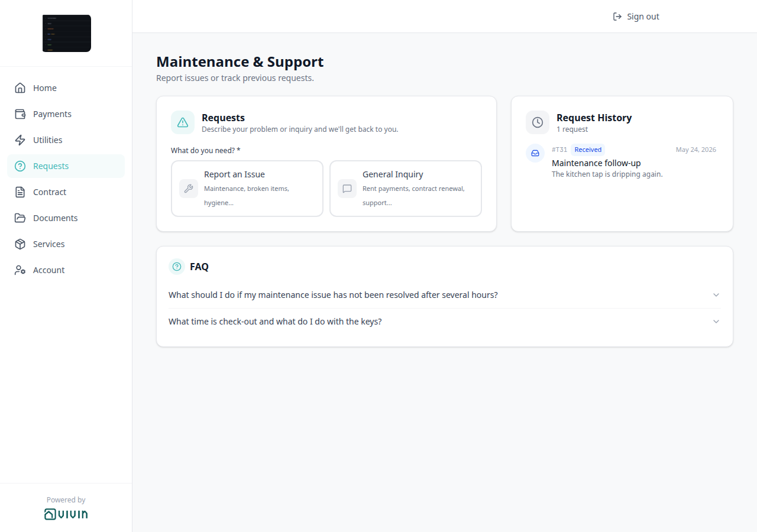Choose the General Inquiry option
This screenshot has width=757, height=532.
pos(406,189)
